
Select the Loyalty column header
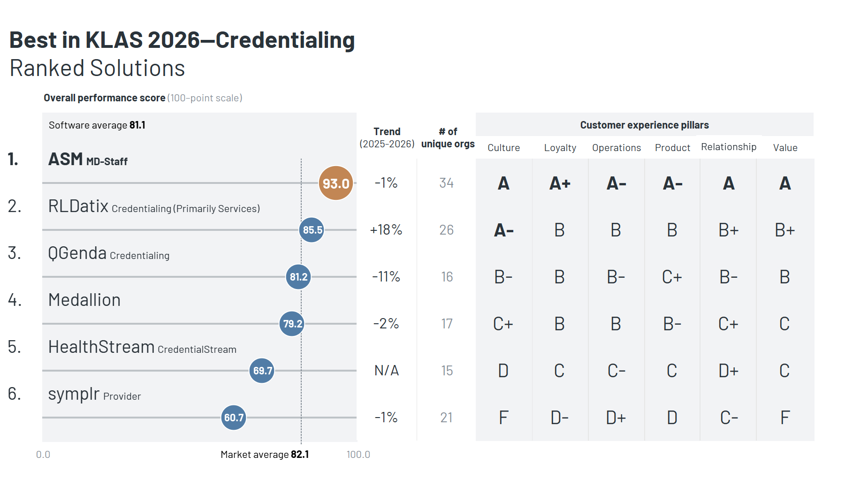560,148
